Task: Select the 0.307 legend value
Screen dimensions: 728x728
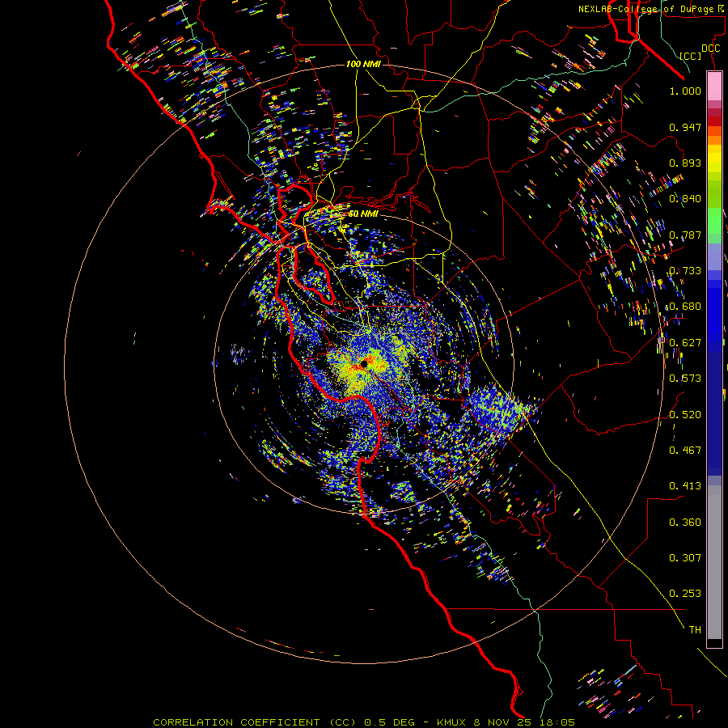Action: pos(685,558)
